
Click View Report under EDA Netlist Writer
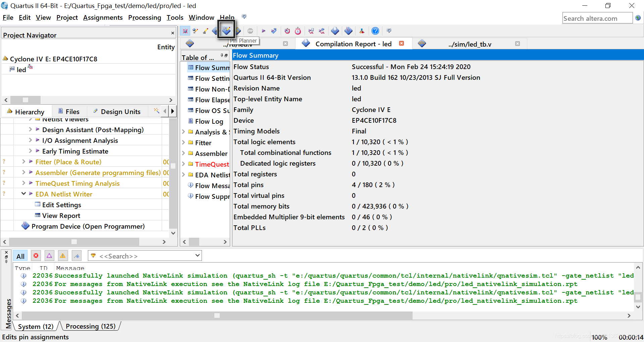pos(61,216)
